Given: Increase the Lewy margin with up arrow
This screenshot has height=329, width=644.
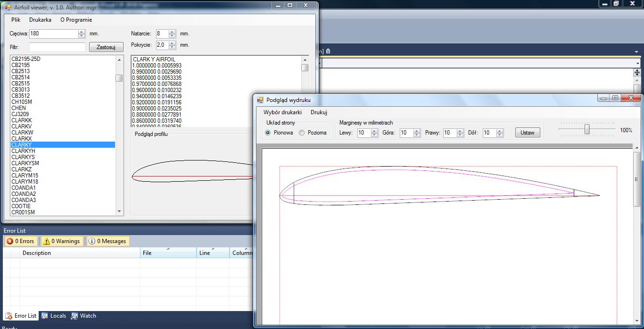Looking at the screenshot, I should point(374,131).
